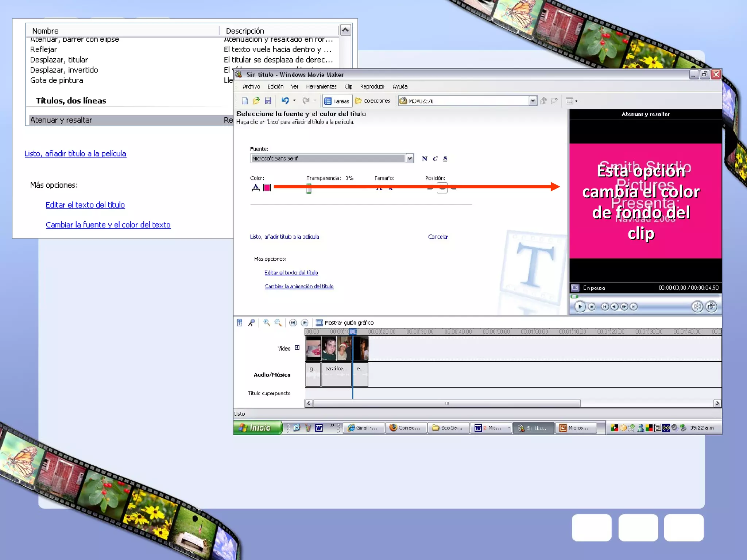The height and width of the screenshot is (560, 747).
Task: Select left-aligned text position
Action: tap(430, 188)
